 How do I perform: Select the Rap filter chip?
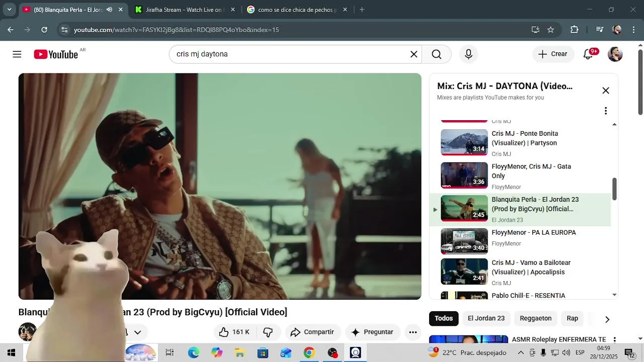[573, 318]
